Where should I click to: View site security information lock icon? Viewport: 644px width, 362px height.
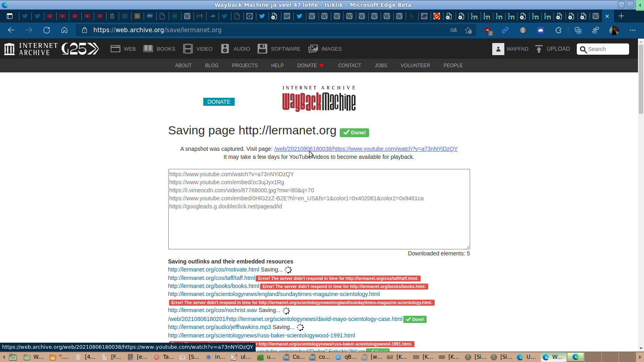(84, 30)
